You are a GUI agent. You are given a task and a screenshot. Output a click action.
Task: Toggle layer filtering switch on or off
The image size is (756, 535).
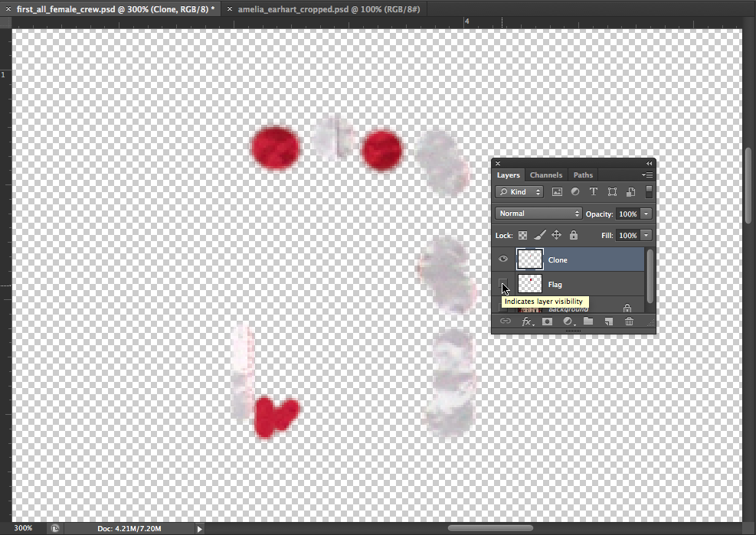pos(649,192)
